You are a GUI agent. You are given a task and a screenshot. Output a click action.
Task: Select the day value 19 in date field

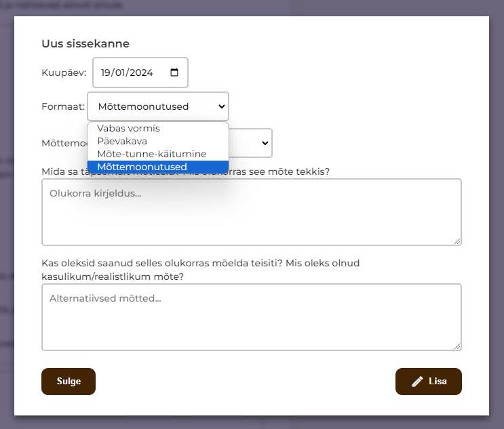click(106, 73)
